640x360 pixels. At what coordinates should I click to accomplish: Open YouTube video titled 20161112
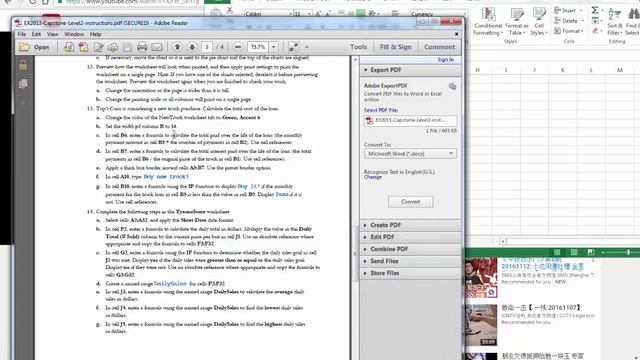pyautogui.click(x=542, y=266)
